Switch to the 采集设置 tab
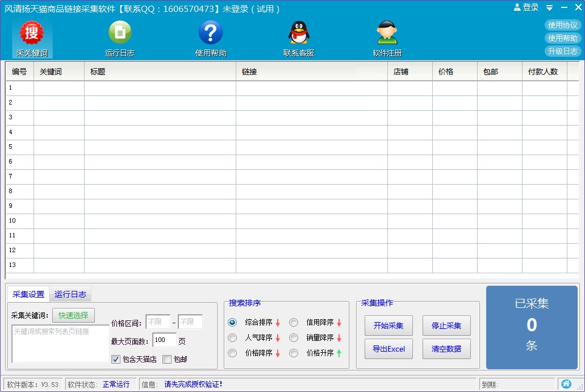 [x=28, y=294]
